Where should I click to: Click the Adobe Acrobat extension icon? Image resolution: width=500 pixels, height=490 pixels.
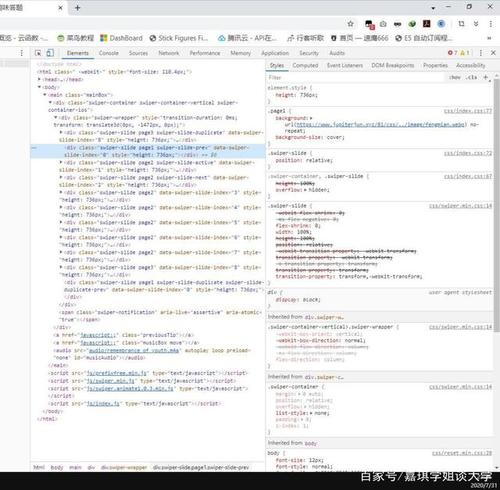[427, 24]
